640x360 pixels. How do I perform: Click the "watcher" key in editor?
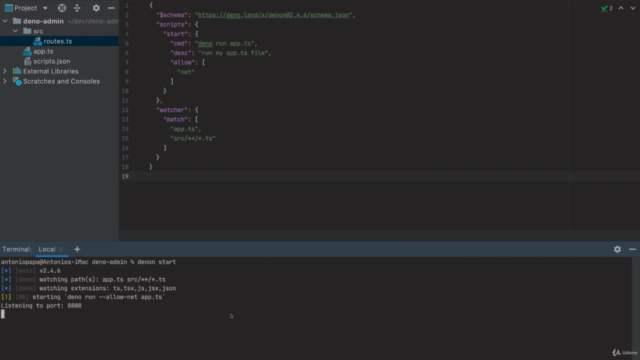[171, 110]
